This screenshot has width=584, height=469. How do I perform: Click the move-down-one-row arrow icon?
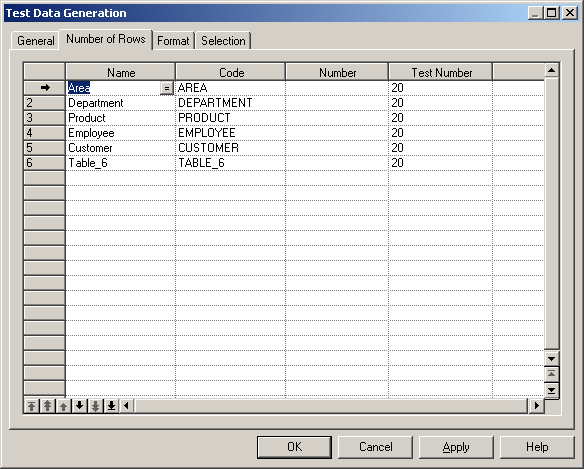click(79, 406)
